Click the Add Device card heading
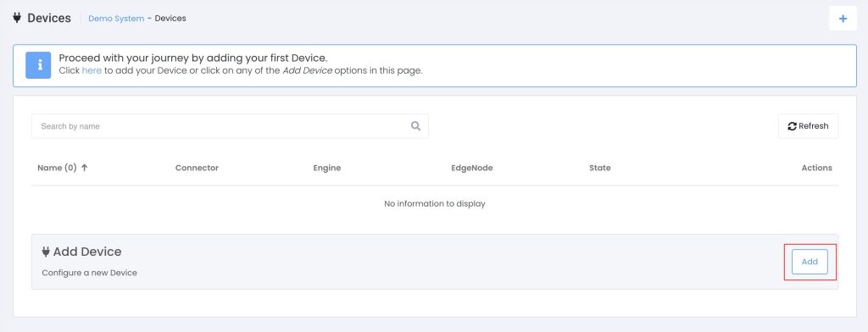The width and height of the screenshot is (868, 332). coord(87,252)
